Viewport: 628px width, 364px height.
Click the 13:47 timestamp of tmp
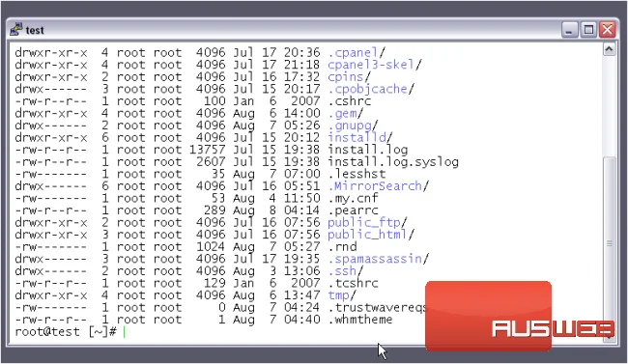(302, 295)
